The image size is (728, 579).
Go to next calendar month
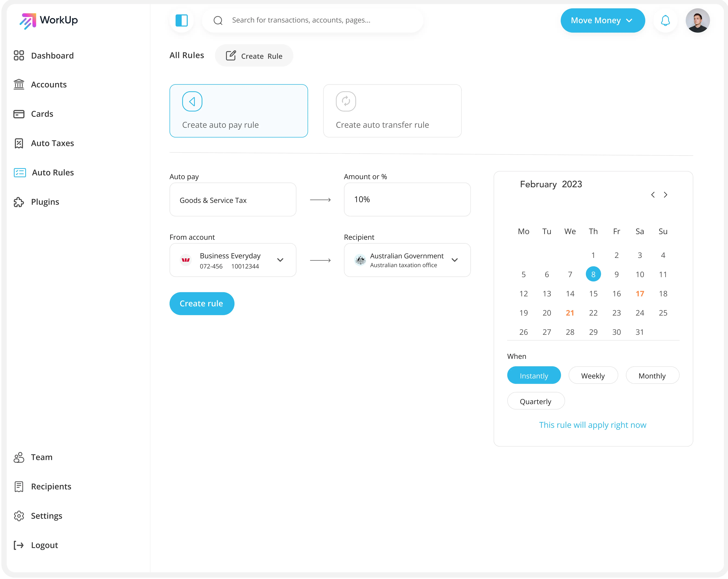click(x=665, y=195)
